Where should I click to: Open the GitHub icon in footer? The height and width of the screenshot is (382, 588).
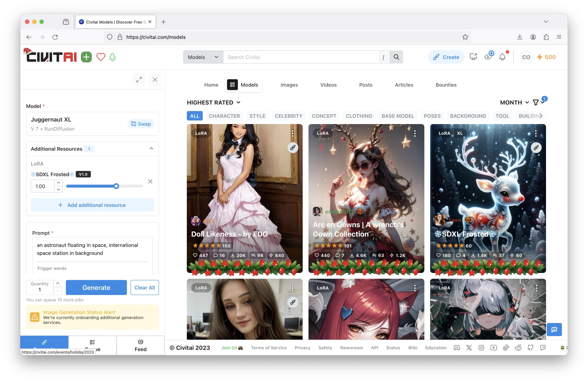(530, 348)
